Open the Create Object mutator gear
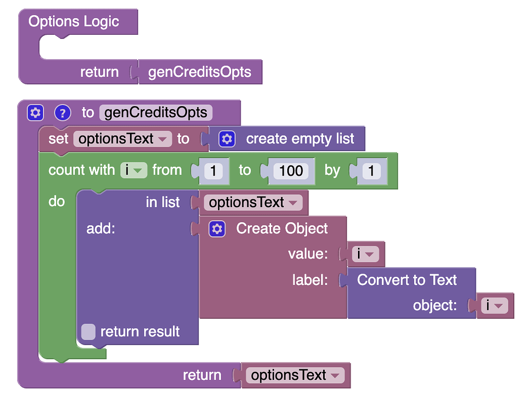The width and height of the screenshot is (532, 393). pos(217,228)
